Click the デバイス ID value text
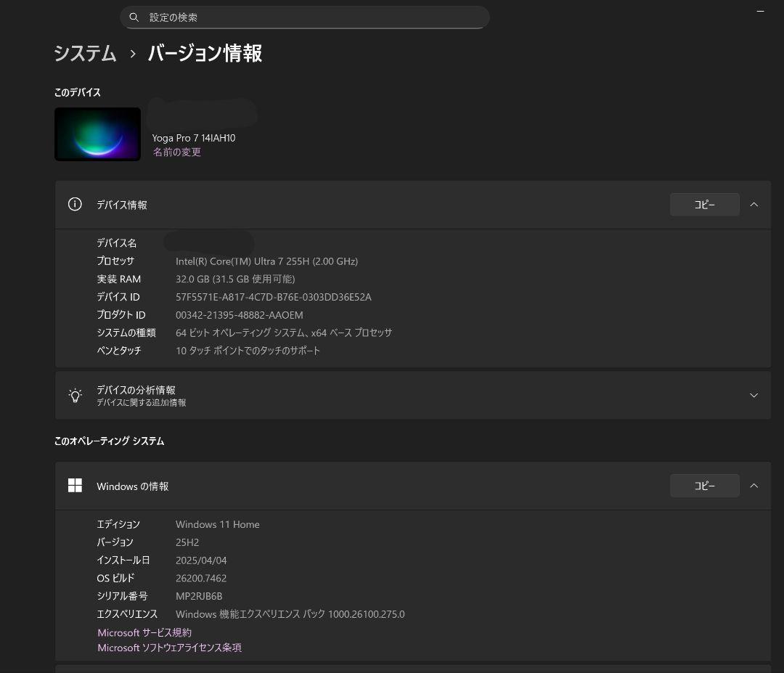The height and width of the screenshot is (673, 784). [x=274, y=296]
